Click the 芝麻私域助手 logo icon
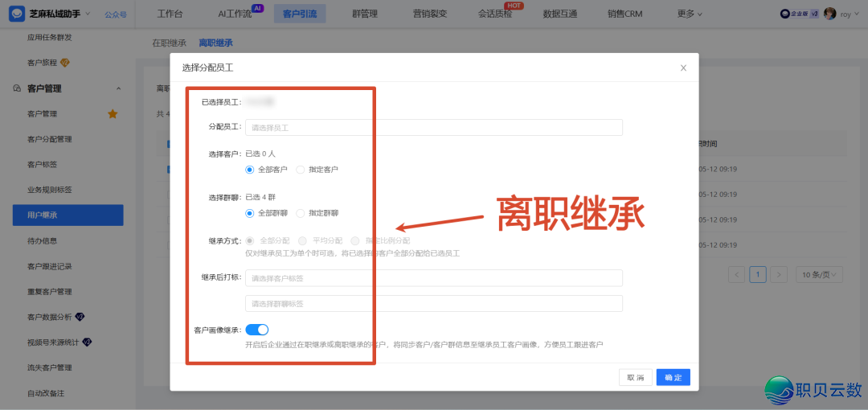This screenshot has height=410, width=868. 17,14
